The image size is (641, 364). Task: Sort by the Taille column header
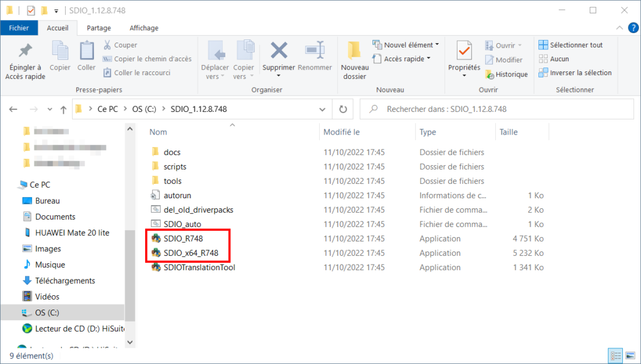click(x=508, y=132)
